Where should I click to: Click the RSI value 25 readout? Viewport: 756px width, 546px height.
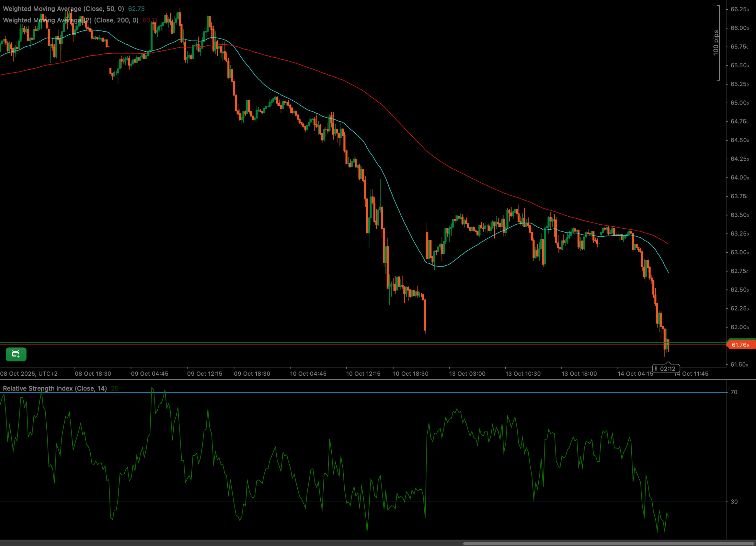pos(115,388)
